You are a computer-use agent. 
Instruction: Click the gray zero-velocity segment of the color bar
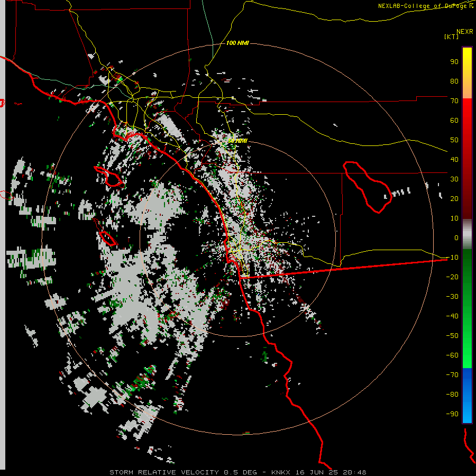point(467,234)
